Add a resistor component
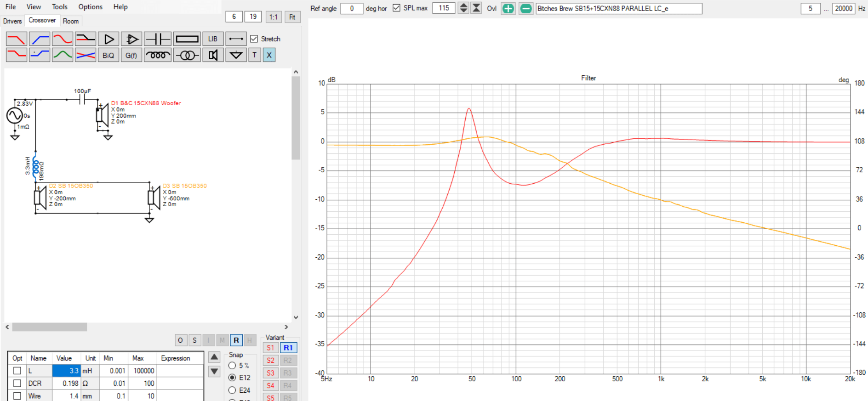The width and height of the screenshot is (868, 401). point(187,39)
